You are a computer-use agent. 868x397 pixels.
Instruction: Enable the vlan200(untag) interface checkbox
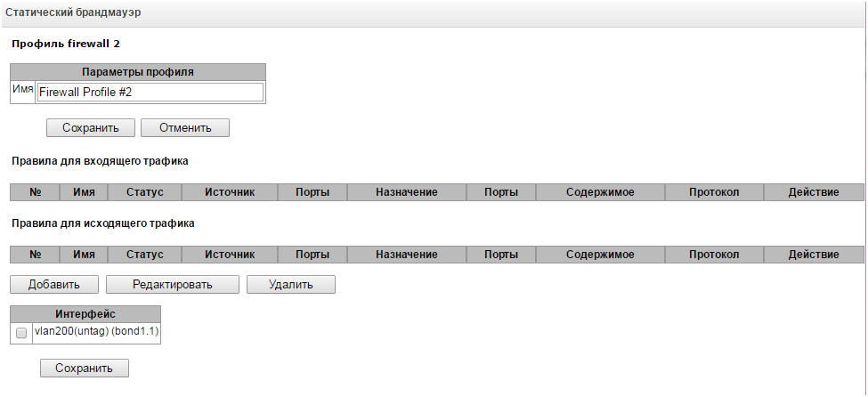coord(21,333)
